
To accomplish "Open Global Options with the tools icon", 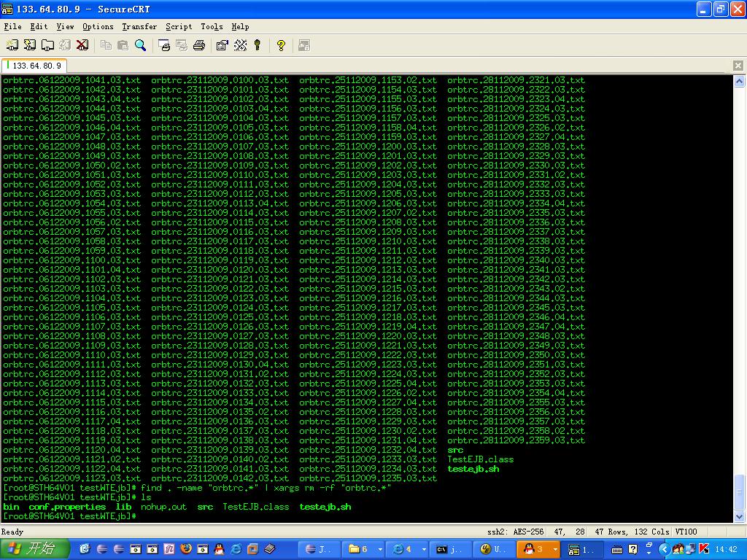I will tap(241, 44).
